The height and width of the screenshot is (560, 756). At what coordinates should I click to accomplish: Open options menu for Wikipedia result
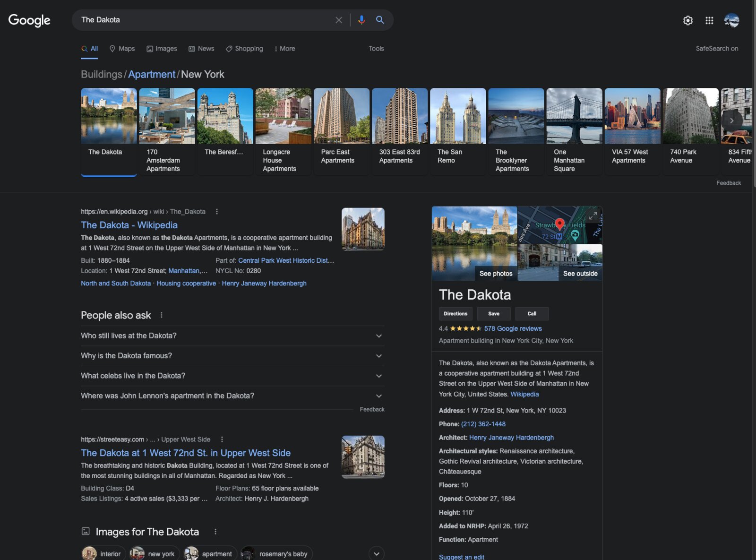pos(217,212)
